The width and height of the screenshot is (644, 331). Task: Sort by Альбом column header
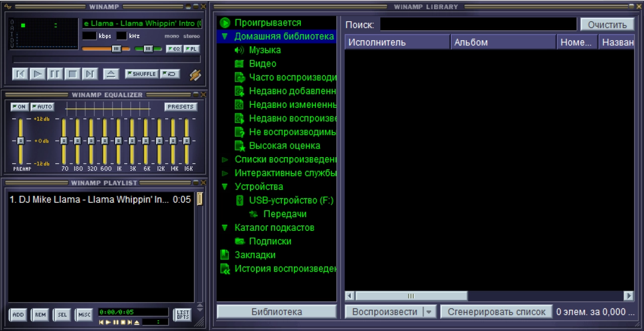pos(504,42)
